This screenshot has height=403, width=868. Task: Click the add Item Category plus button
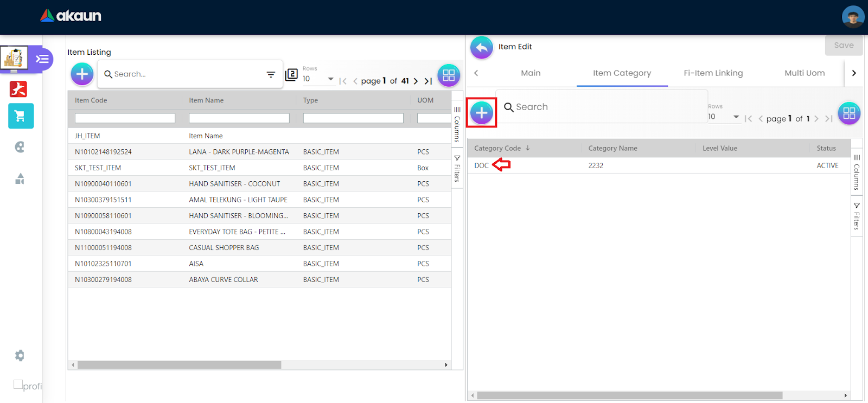click(481, 113)
